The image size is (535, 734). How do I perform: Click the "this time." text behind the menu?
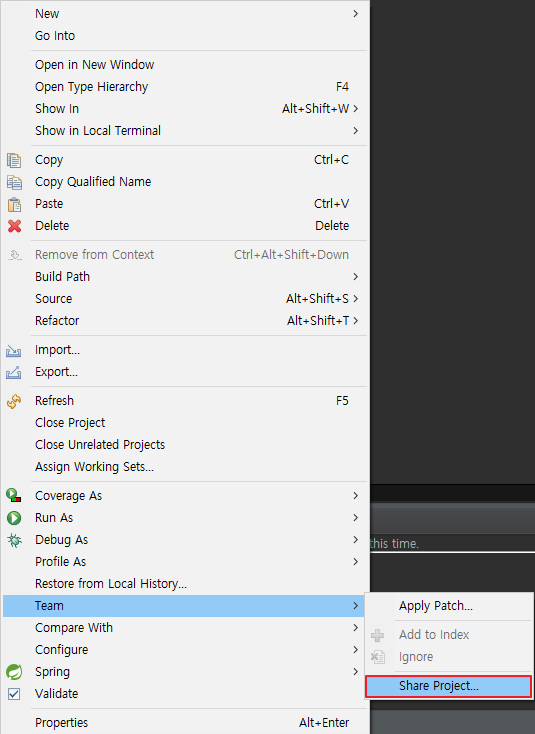point(395,543)
